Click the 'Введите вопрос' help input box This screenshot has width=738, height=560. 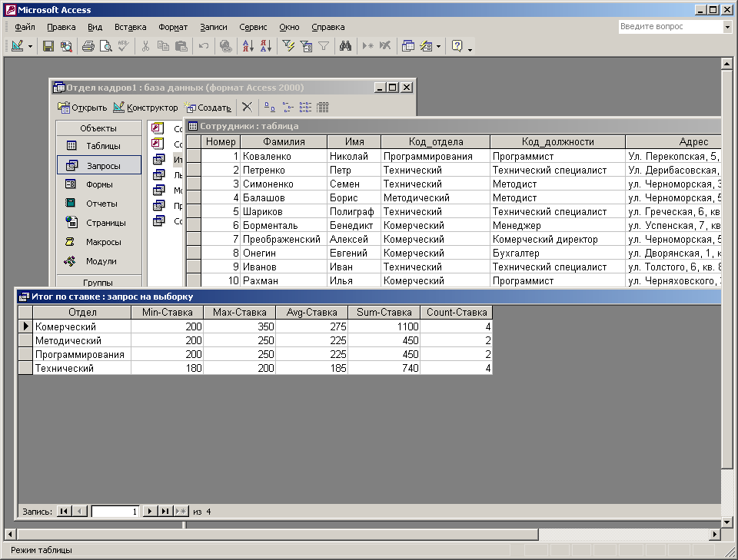670,27
